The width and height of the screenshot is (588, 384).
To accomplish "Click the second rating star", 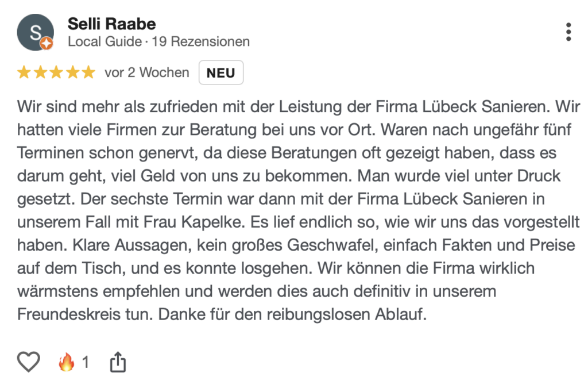I will [40, 73].
